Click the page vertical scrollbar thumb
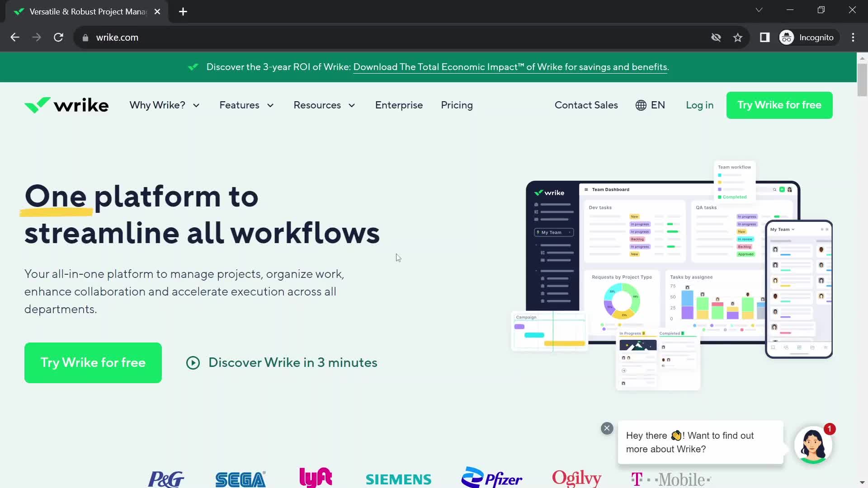This screenshot has height=488, width=868. tap(862, 80)
